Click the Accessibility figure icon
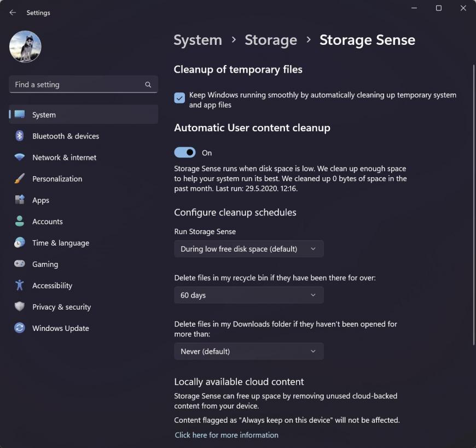Screen dimensions: 476x448 click(x=20, y=285)
